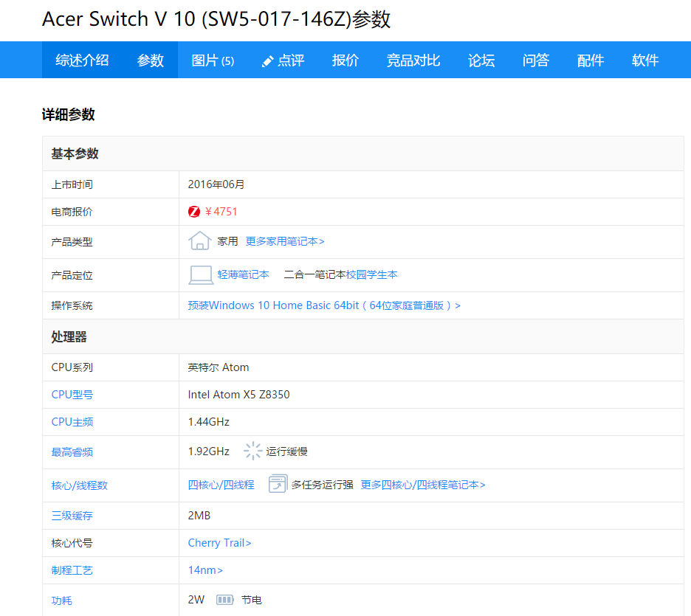The width and height of the screenshot is (691, 616).
Task: Click the 2W power value
Action: pyautogui.click(x=196, y=600)
